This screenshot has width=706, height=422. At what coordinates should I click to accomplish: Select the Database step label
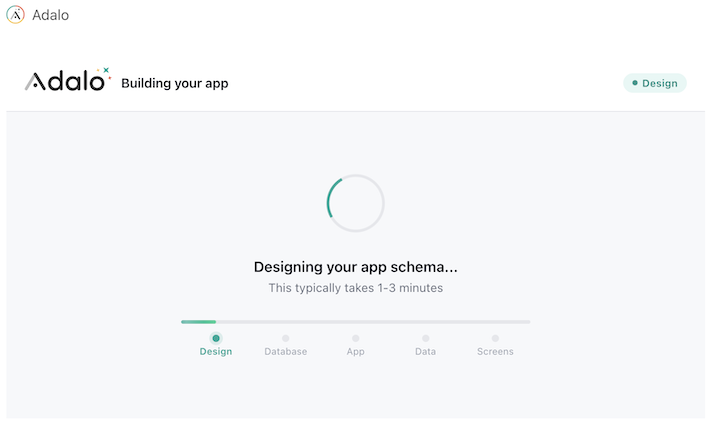tap(286, 352)
